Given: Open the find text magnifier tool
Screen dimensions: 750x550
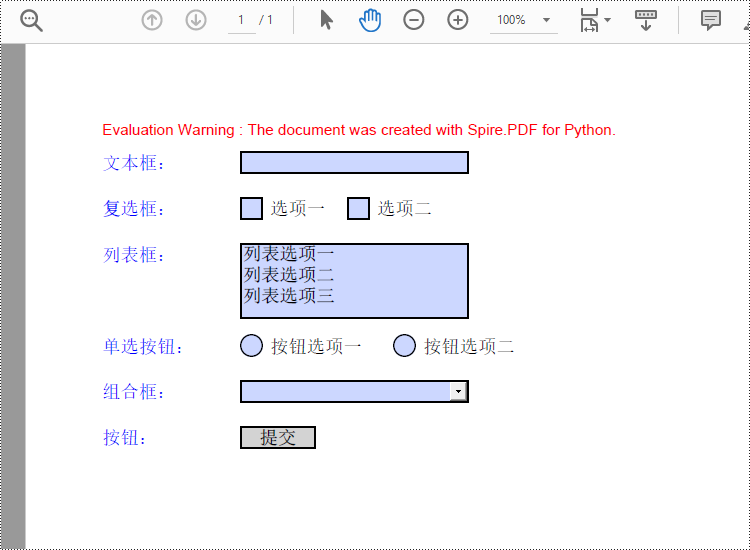Looking at the screenshot, I should [31, 21].
